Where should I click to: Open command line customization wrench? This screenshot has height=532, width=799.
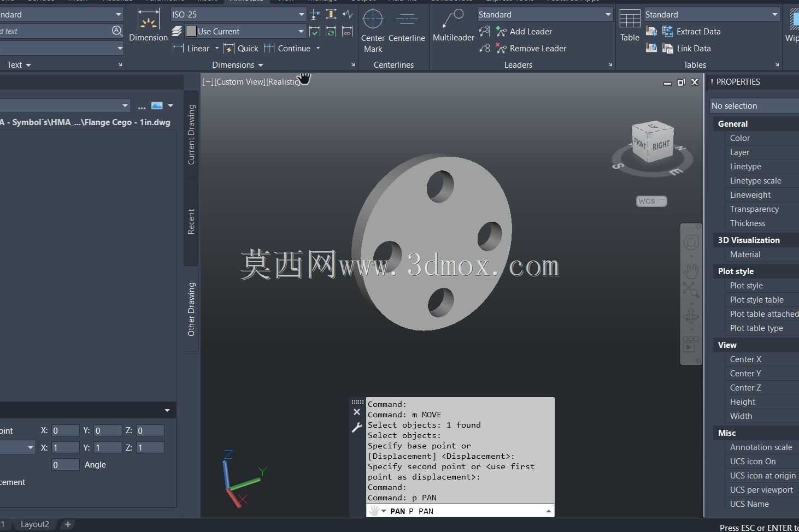coord(357,428)
